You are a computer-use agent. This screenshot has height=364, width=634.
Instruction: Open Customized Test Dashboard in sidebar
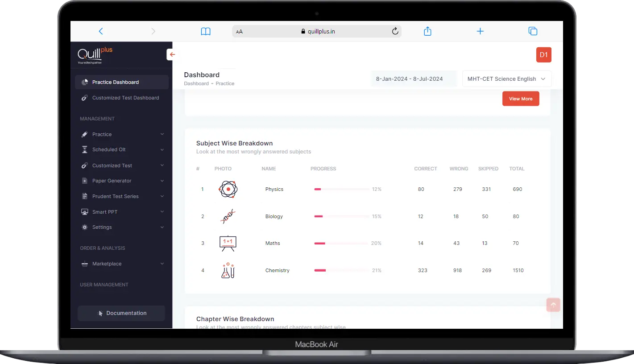122,98
